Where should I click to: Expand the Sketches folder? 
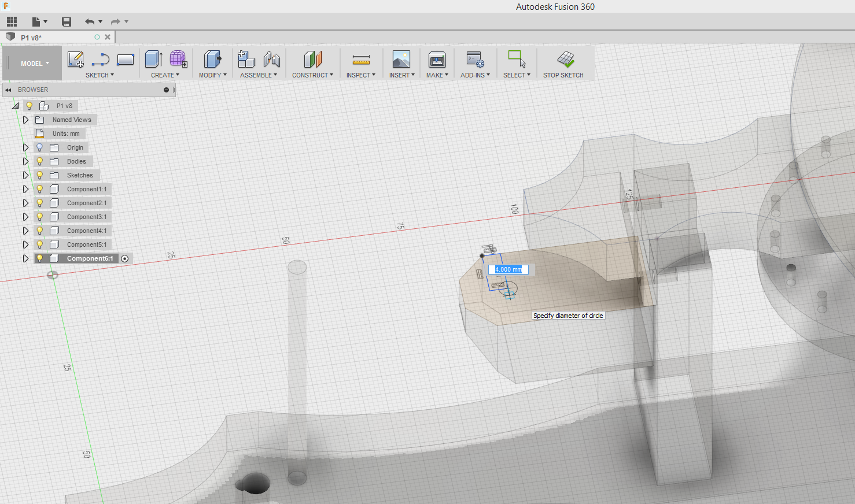tap(25, 175)
